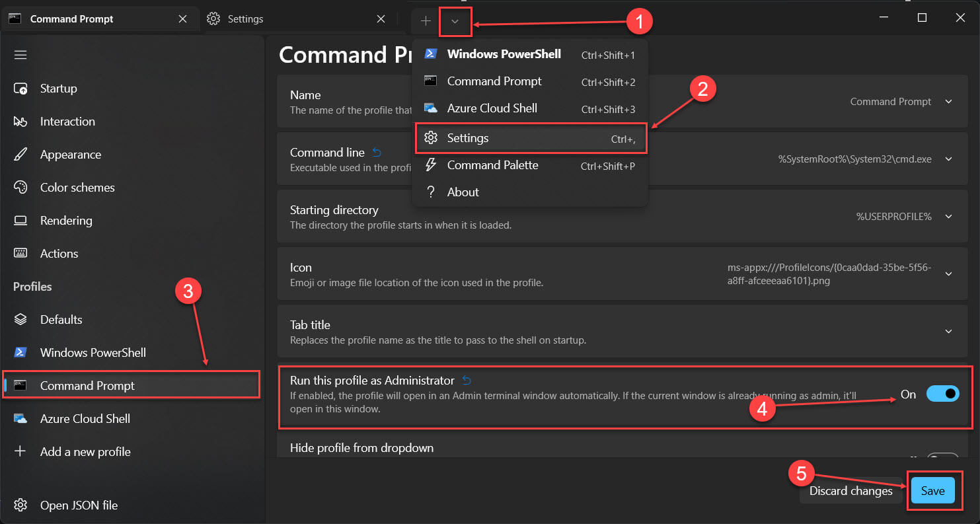Click the Interaction cursor icon
The image size is (980, 524).
[20, 122]
